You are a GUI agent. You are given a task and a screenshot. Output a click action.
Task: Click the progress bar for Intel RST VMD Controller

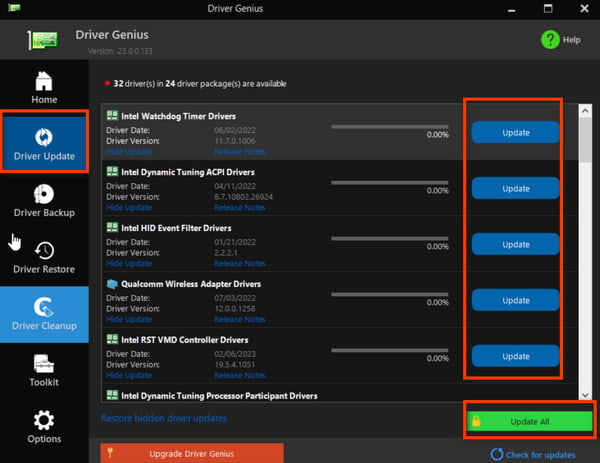click(x=390, y=350)
